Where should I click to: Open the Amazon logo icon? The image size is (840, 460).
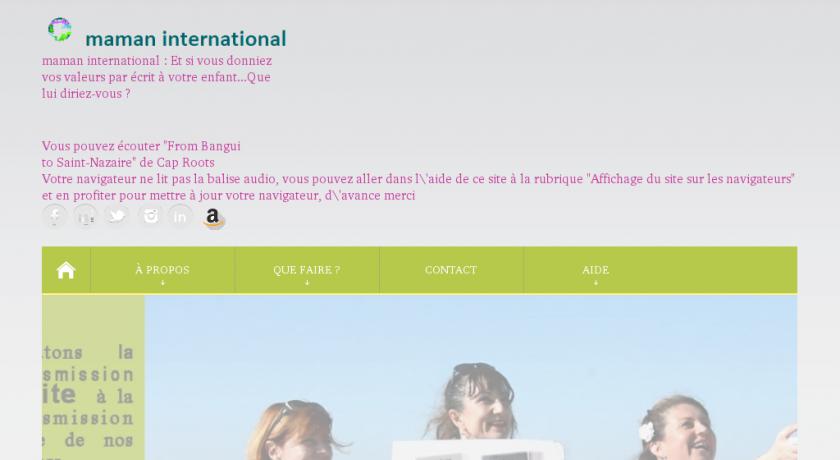(213, 218)
